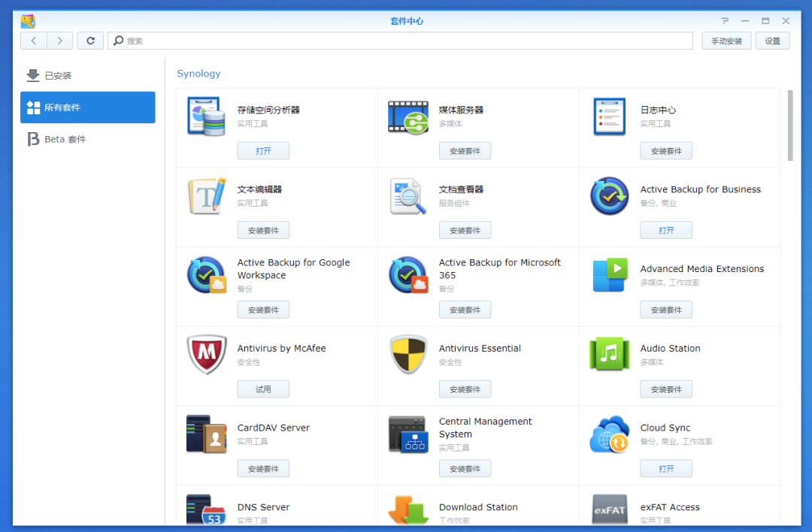812x532 pixels.
Task: Click the 试用 button for Antivirus by McAfee
Action: pyautogui.click(x=263, y=389)
